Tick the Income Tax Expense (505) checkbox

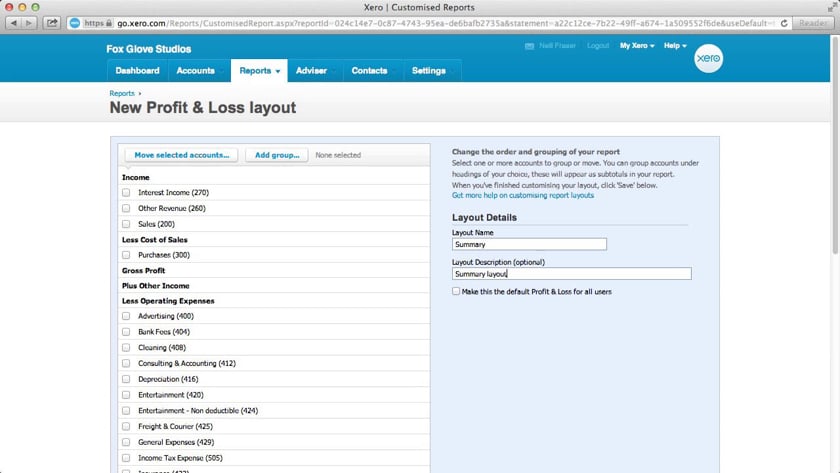click(126, 458)
